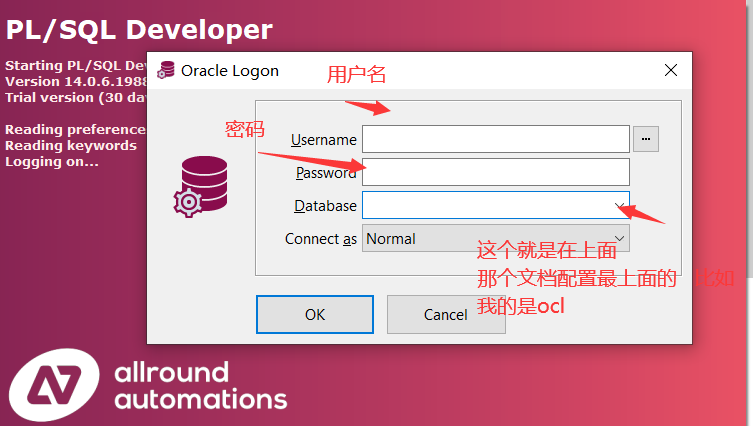The image size is (753, 426).
Task: Click the Password label
Action: tap(326, 173)
